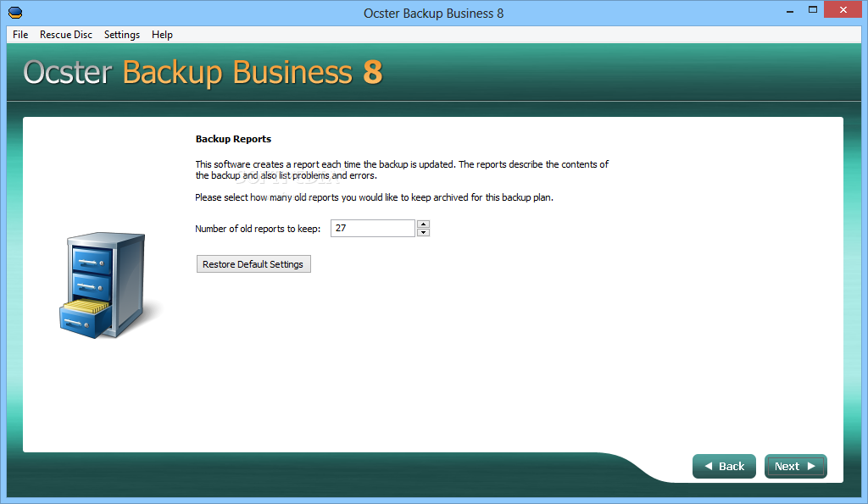Minimize the Ocster Backup window

[x=790, y=10]
